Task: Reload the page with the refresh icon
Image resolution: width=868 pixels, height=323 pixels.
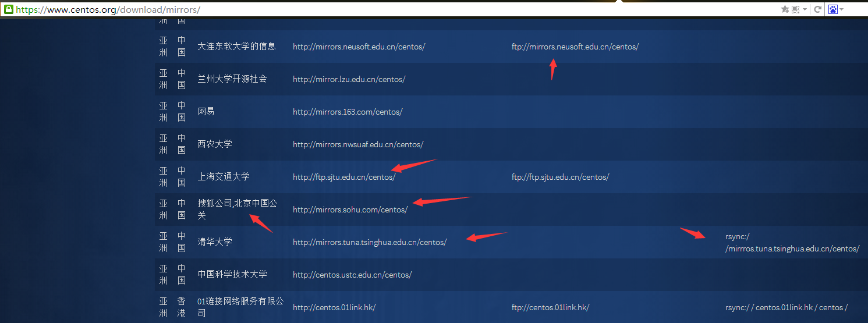Action: [x=817, y=9]
